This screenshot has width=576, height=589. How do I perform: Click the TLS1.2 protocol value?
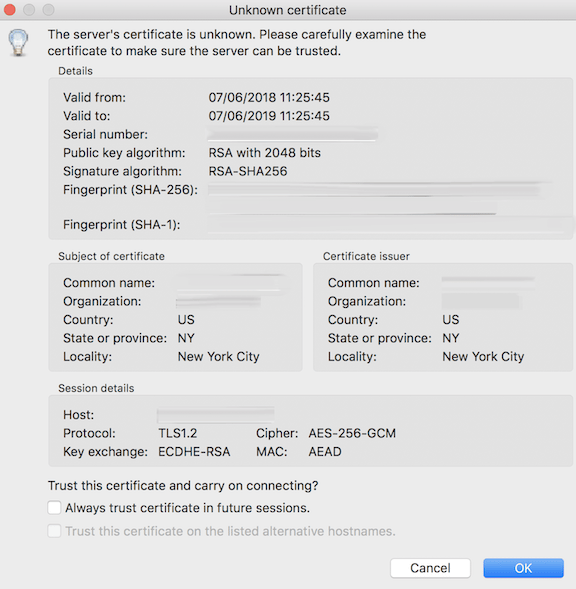178,433
